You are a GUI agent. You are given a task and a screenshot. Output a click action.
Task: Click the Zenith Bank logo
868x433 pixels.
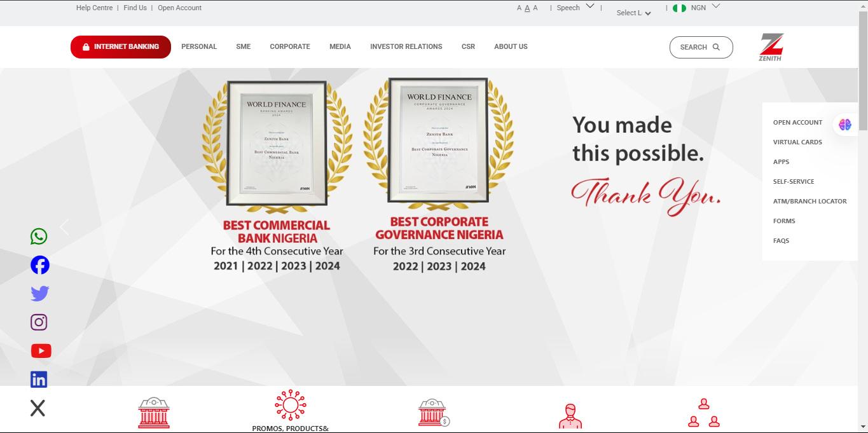point(771,47)
